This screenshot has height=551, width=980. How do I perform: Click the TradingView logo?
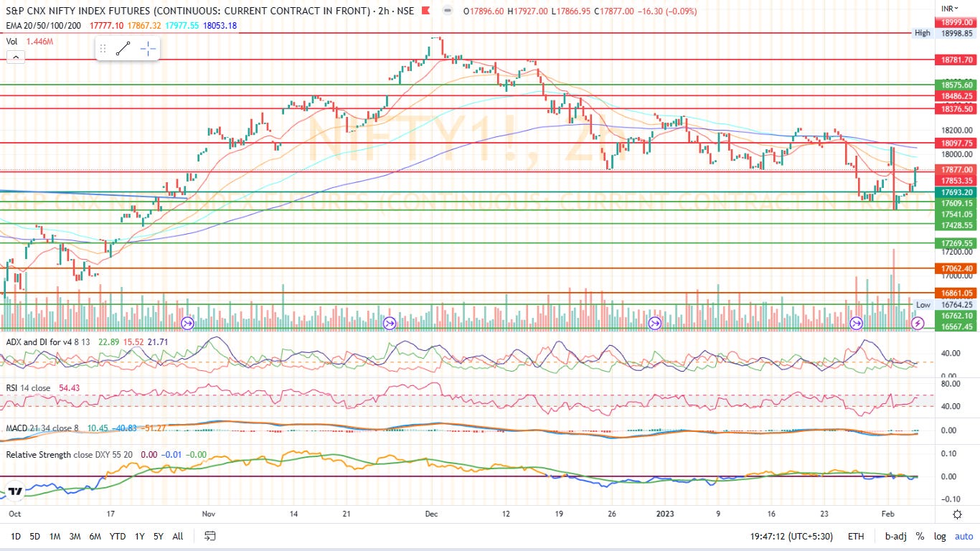tap(16, 491)
